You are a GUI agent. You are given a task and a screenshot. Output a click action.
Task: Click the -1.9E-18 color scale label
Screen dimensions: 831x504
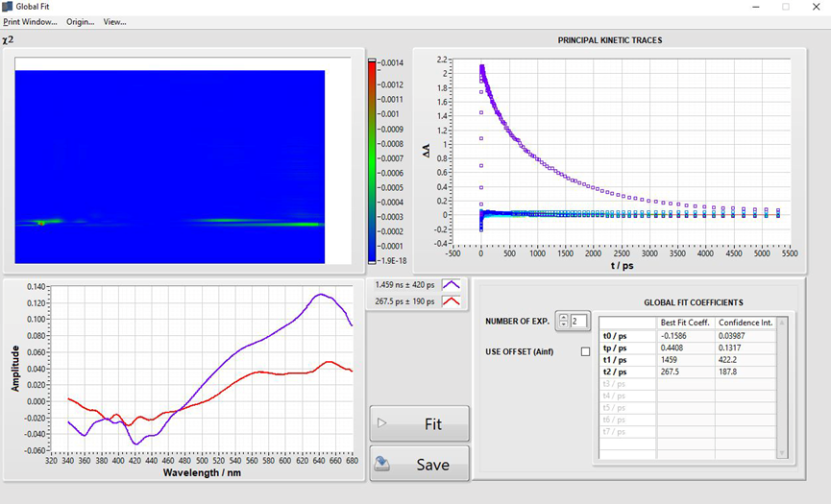point(391,260)
